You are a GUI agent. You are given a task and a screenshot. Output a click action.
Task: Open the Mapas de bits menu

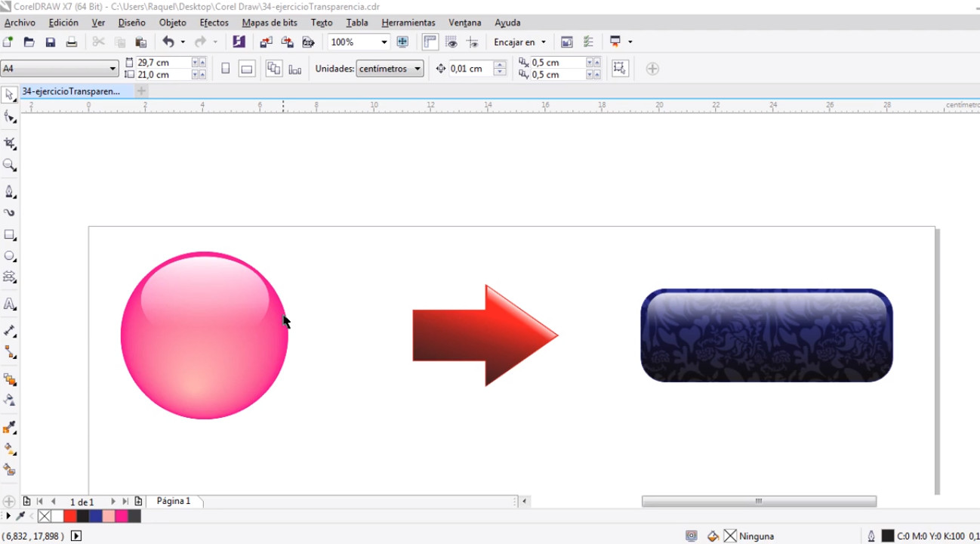270,22
